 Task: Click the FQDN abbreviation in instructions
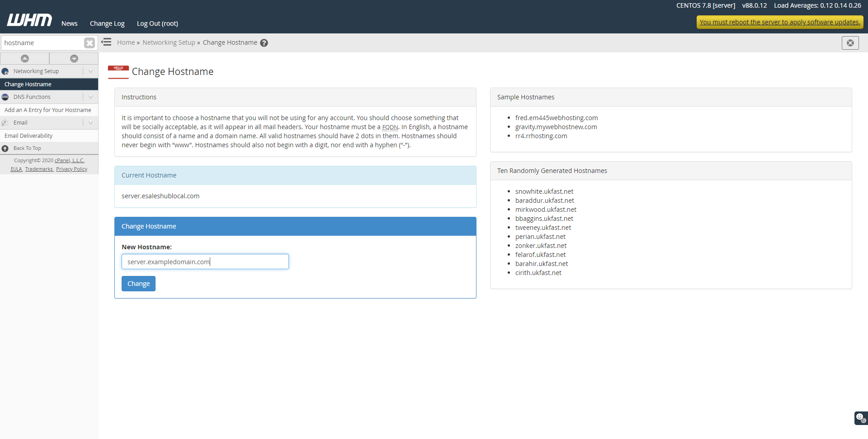pyautogui.click(x=390, y=127)
